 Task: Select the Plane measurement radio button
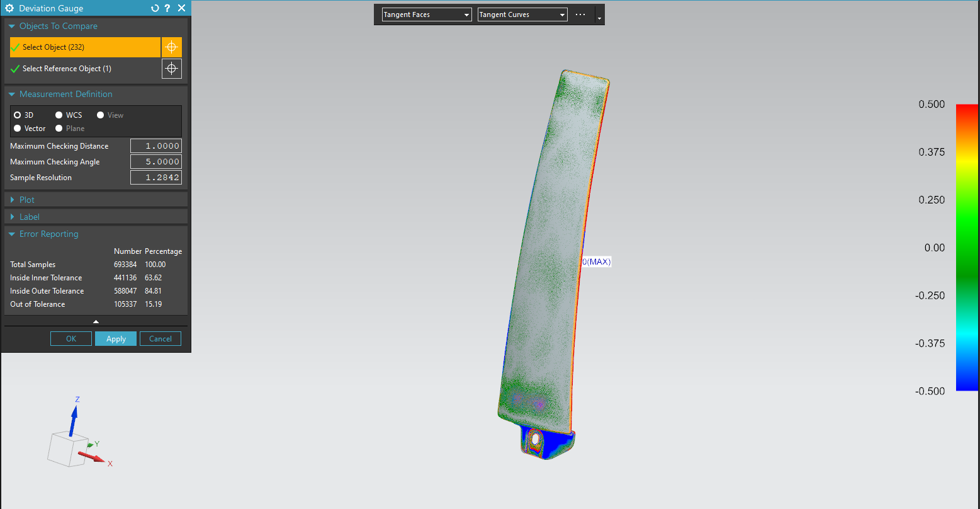coord(59,129)
